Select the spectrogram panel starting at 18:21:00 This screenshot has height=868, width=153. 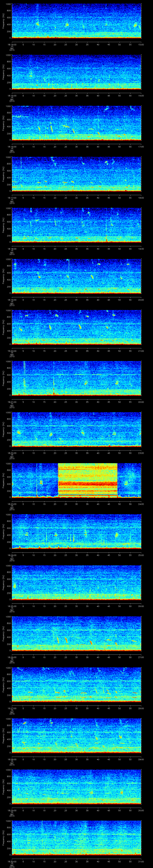[77, 378]
